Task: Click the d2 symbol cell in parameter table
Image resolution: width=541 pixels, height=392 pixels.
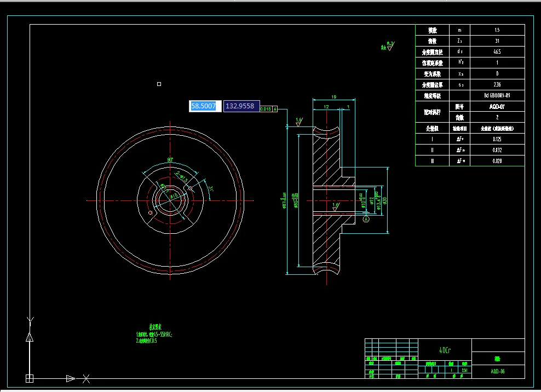Action: 459,52
